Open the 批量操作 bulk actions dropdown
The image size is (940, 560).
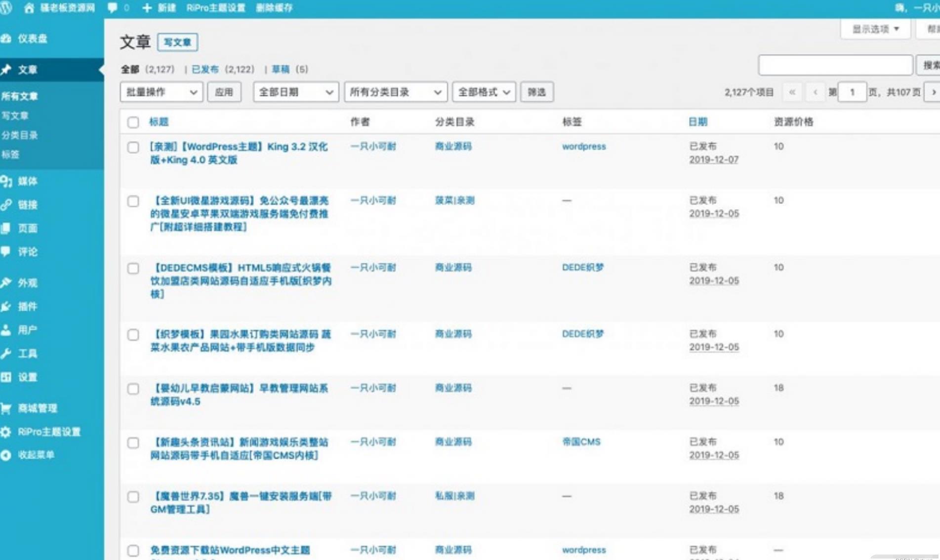161,92
